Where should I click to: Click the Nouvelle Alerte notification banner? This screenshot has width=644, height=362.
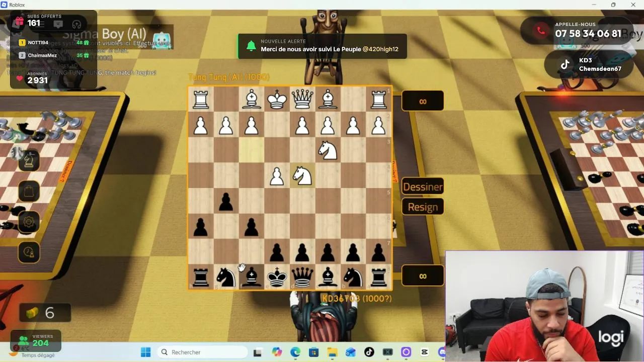click(x=322, y=46)
